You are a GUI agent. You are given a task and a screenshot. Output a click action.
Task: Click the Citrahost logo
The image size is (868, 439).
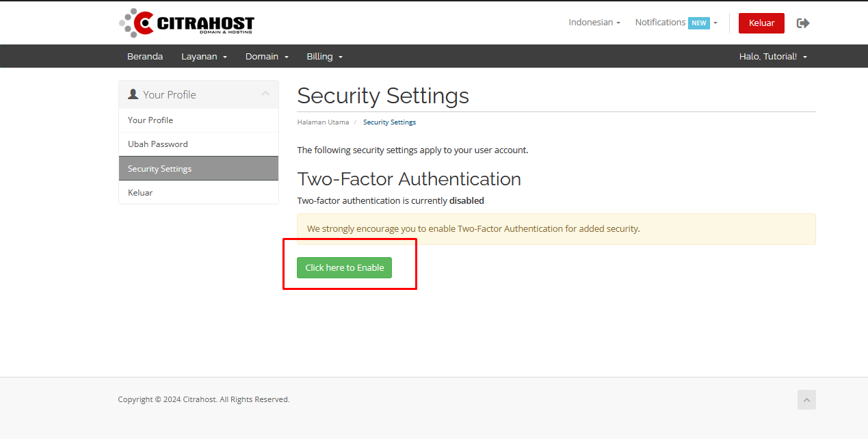click(x=186, y=23)
